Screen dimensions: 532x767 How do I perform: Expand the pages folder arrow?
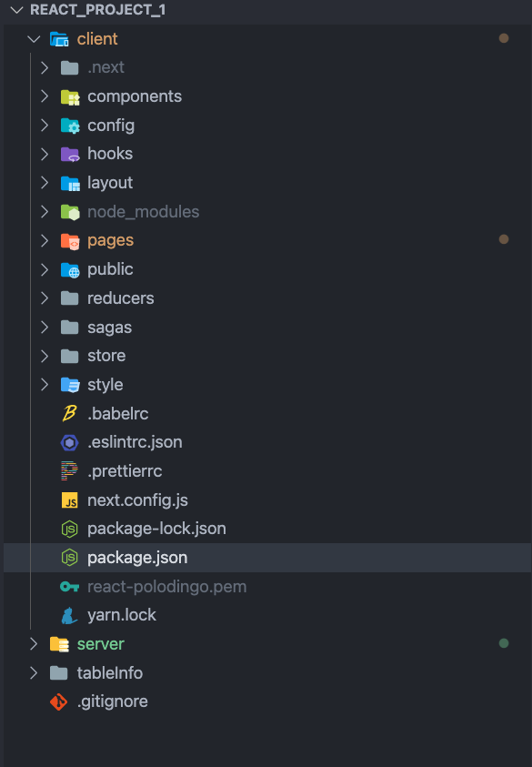point(45,241)
